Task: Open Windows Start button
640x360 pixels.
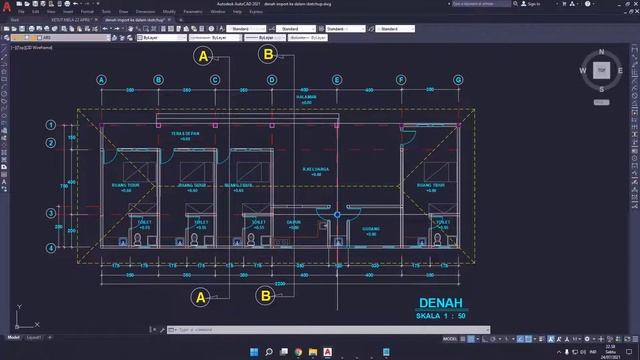Action: 254,352
